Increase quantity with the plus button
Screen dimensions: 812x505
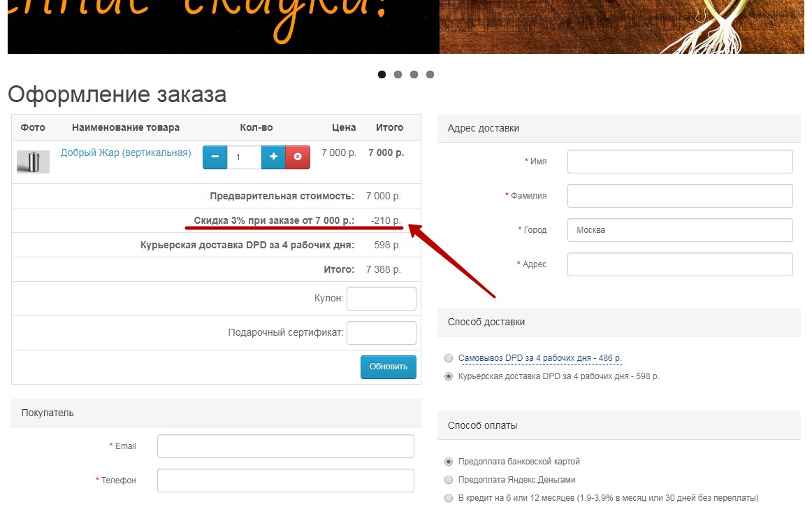[x=273, y=157]
